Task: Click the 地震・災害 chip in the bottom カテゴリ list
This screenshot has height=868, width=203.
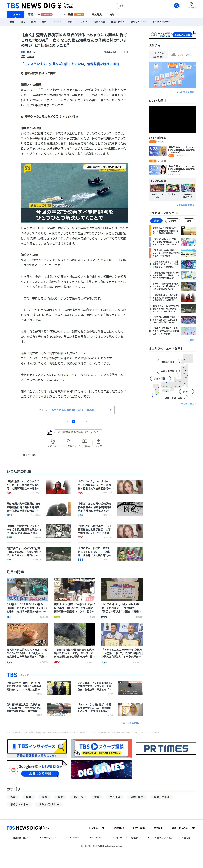Action: tap(137, 797)
